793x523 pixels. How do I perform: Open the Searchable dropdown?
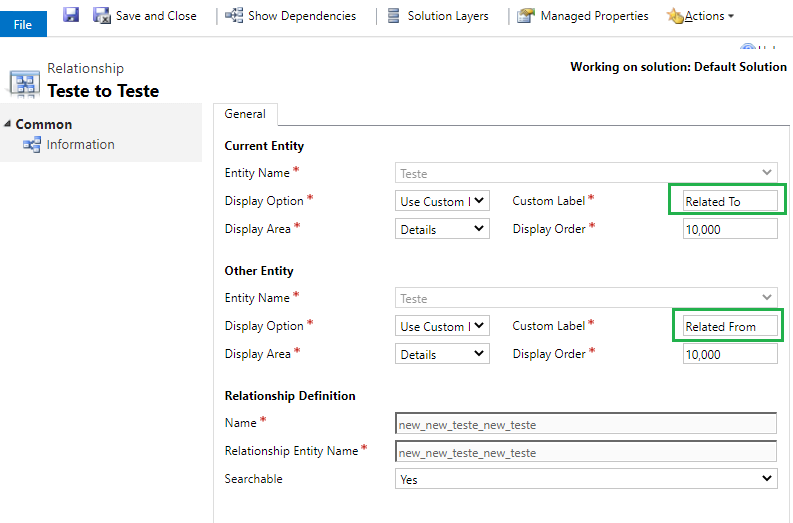(586, 478)
